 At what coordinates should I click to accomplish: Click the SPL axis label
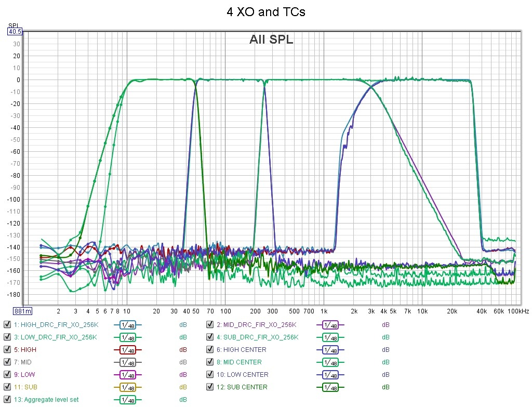pyautogui.click(x=14, y=26)
